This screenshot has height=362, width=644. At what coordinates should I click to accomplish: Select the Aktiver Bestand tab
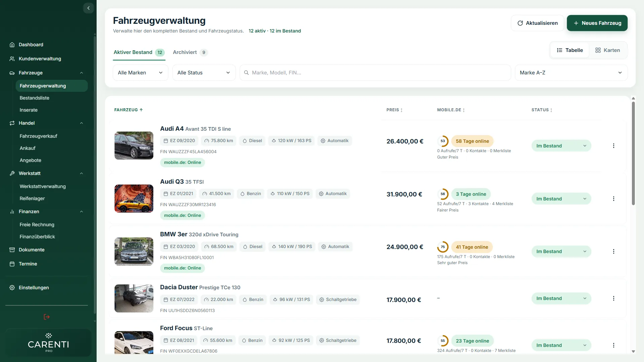(x=139, y=52)
